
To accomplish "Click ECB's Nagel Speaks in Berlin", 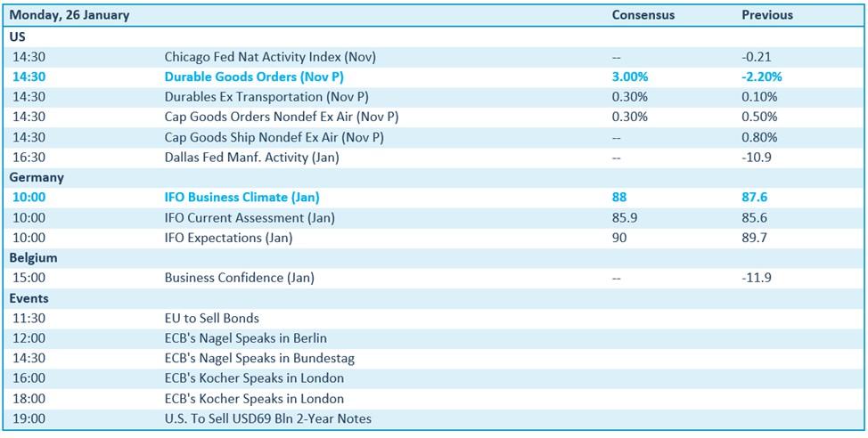I will point(246,338).
